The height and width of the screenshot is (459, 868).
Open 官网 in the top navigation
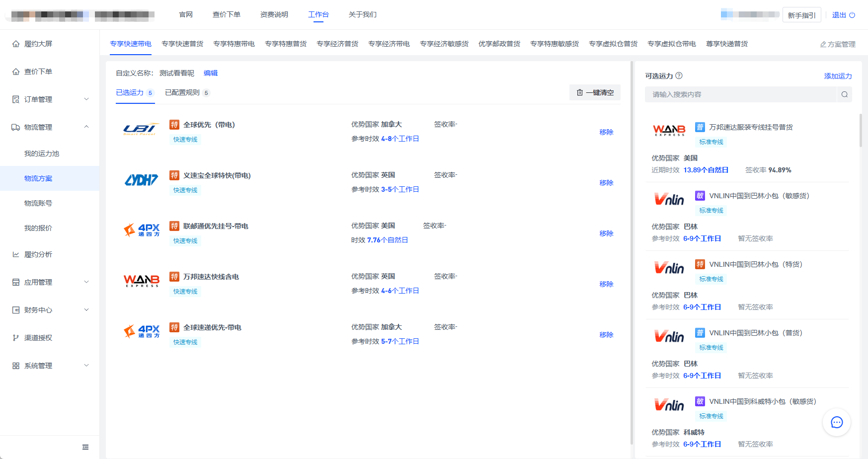(x=186, y=14)
